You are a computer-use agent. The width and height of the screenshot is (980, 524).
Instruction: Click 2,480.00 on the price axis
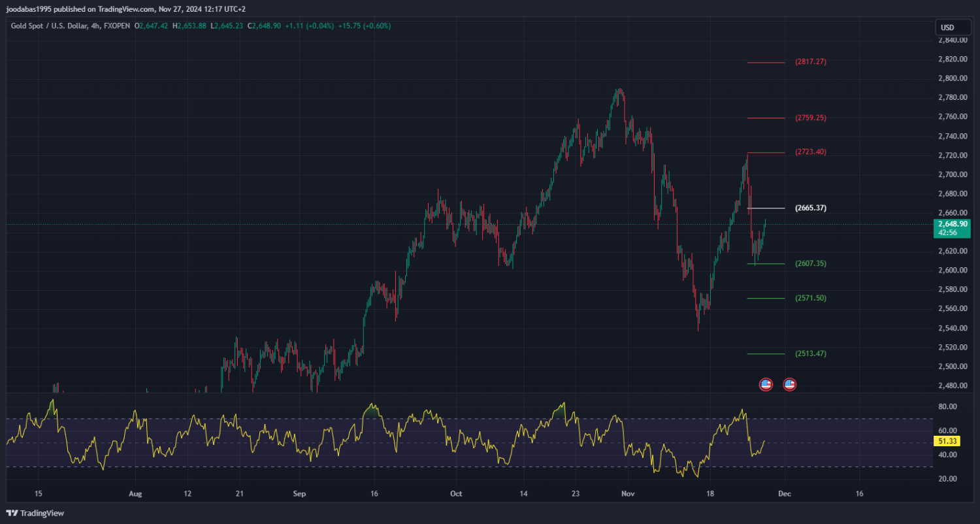tap(952, 385)
